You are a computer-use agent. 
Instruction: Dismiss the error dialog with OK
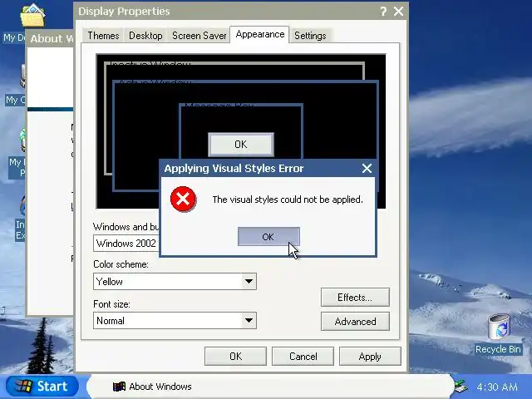pos(268,236)
